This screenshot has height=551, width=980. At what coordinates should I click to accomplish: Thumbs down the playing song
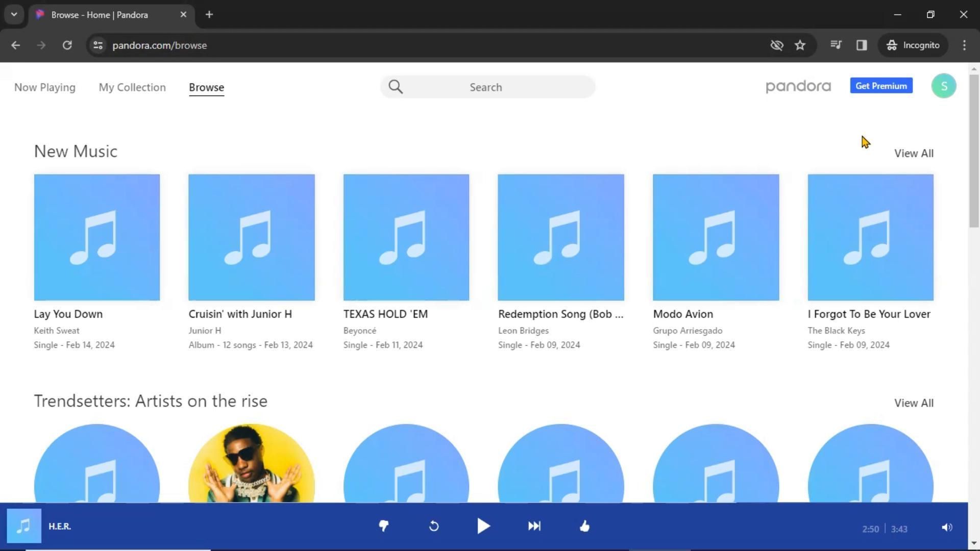pyautogui.click(x=383, y=526)
